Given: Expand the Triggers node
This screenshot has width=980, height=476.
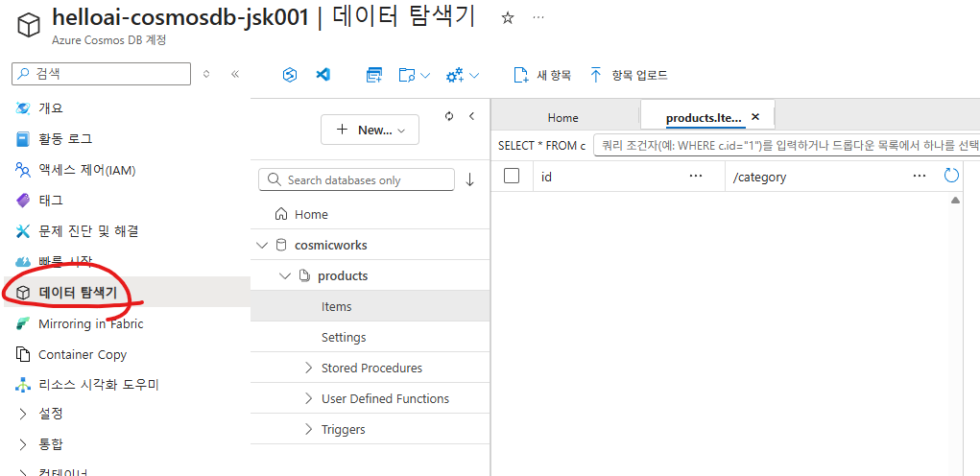Looking at the screenshot, I should pyautogui.click(x=307, y=429).
